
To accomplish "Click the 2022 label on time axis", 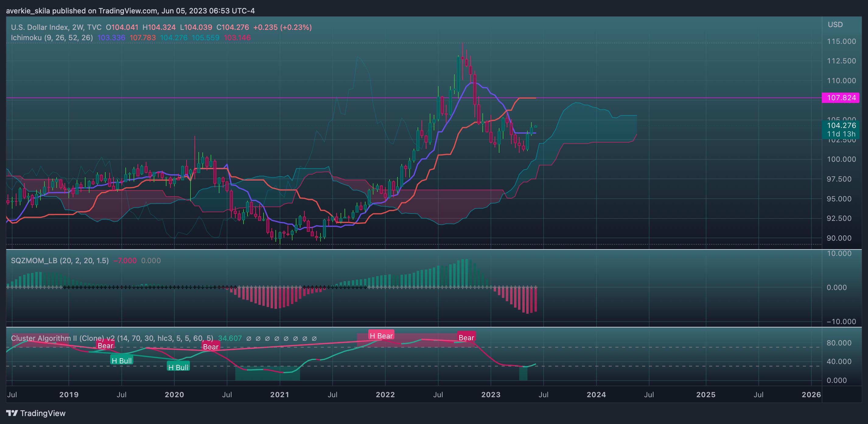I will pos(385,394).
